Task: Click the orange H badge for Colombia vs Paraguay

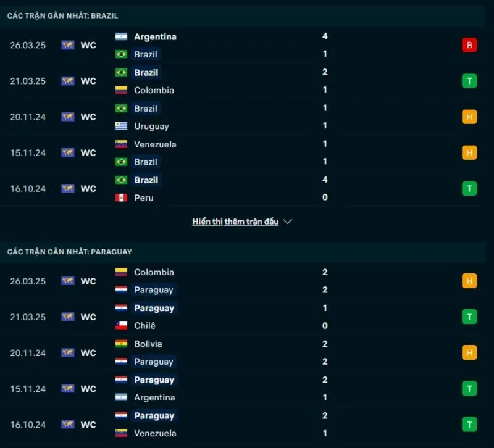Action: pos(469,281)
